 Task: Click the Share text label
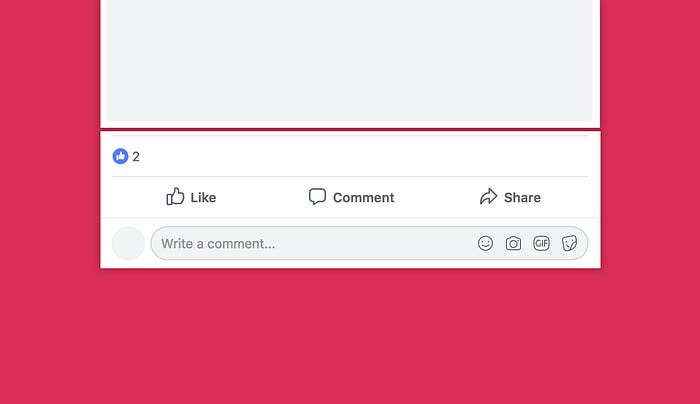click(x=522, y=197)
